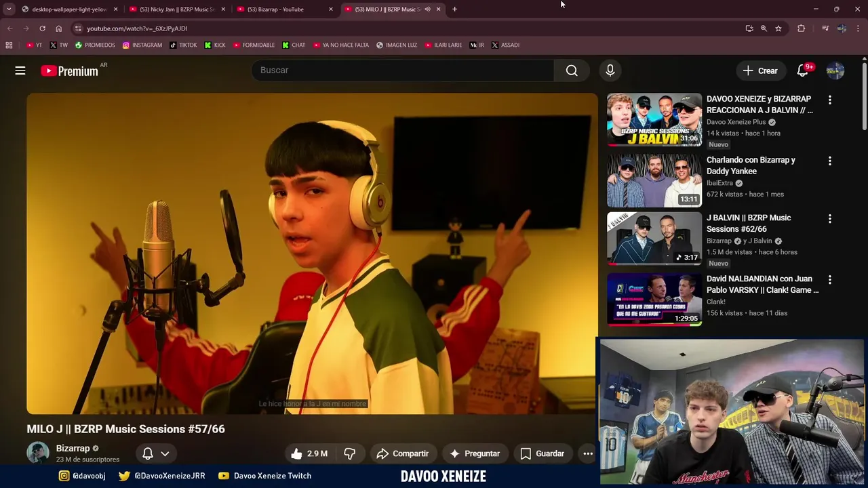Open J BALVIN BZRP Music Sessions thumbnail

[654, 238]
